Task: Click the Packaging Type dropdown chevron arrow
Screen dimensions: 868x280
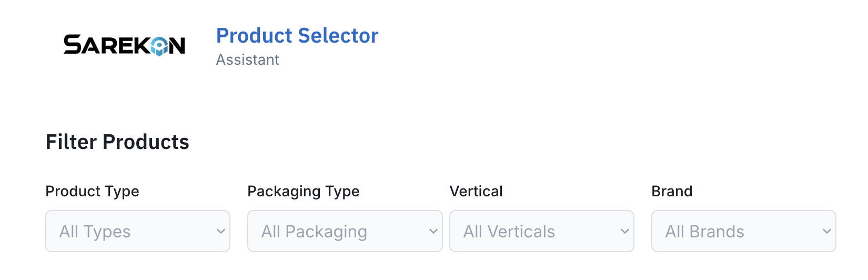Action: click(433, 231)
